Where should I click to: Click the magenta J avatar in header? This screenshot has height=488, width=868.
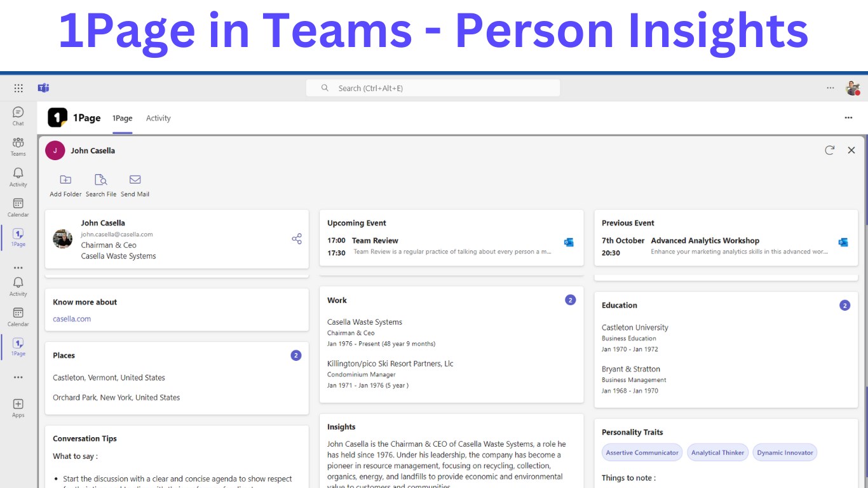pos(55,151)
